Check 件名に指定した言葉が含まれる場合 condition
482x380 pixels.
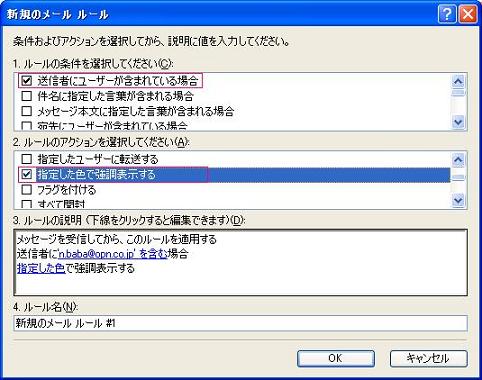(26, 96)
